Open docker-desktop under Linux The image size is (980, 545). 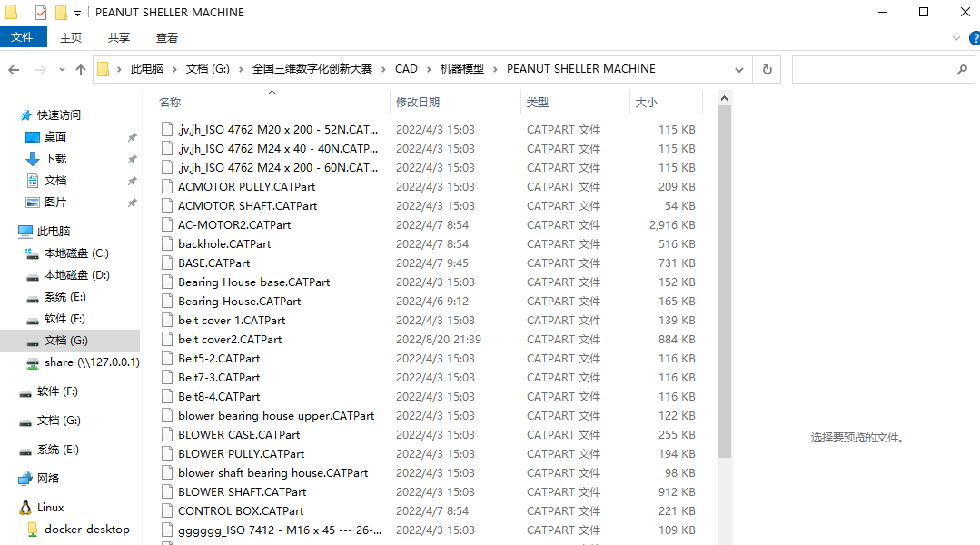click(87, 530)
